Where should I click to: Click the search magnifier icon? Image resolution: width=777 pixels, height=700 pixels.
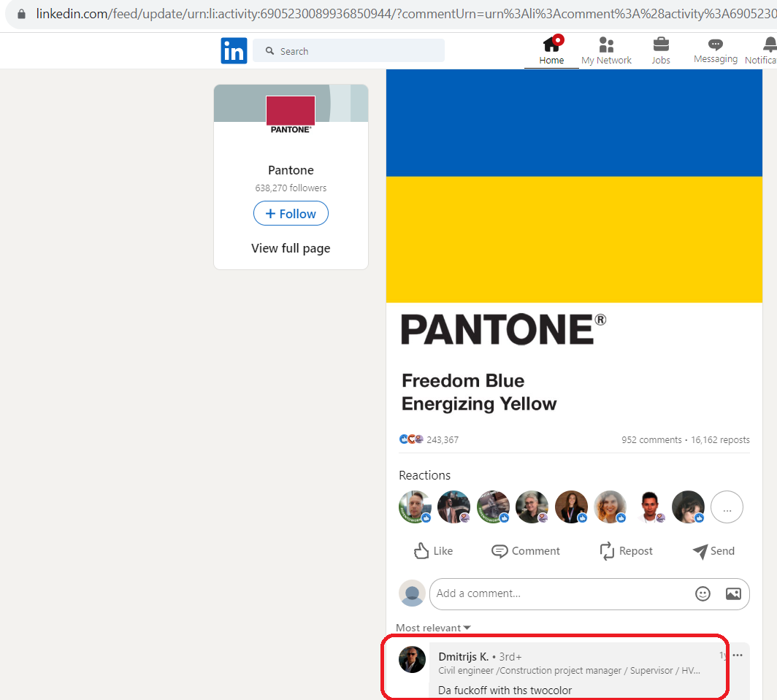[269, 51]
